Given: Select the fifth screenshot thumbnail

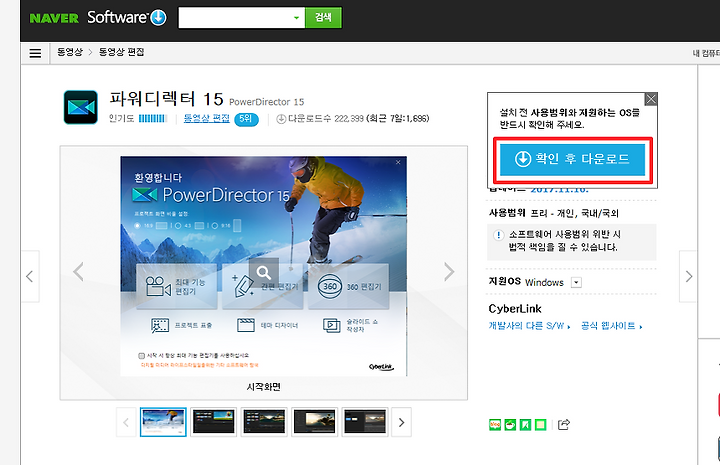Looking at the screenshot, I should pyautogui.click(x=365, y=422).
